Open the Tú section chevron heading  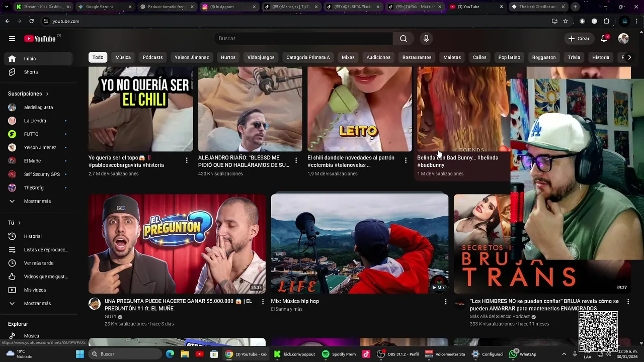click(x=15, y=223)
